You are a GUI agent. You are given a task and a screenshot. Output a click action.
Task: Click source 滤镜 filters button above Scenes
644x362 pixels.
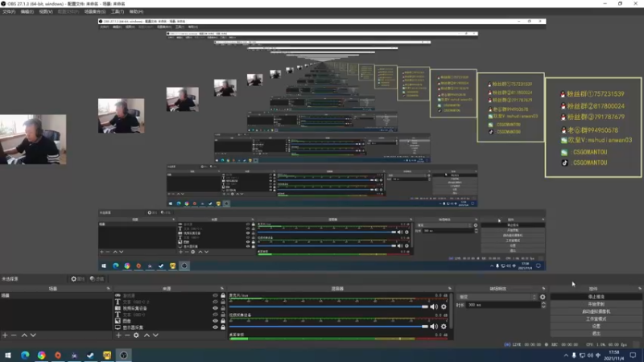[x=97, y=279]
